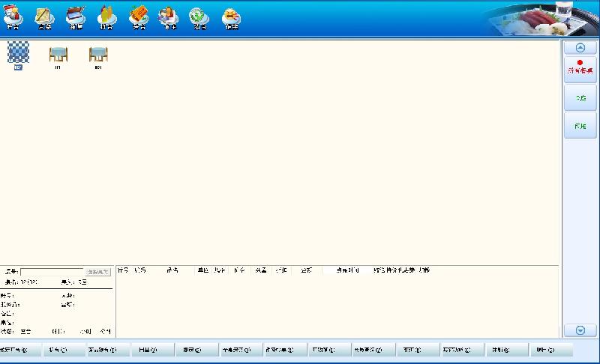Select the red-dot all tables filter button
This screenshot has width=600, height=364.
[x=580, y=69]
